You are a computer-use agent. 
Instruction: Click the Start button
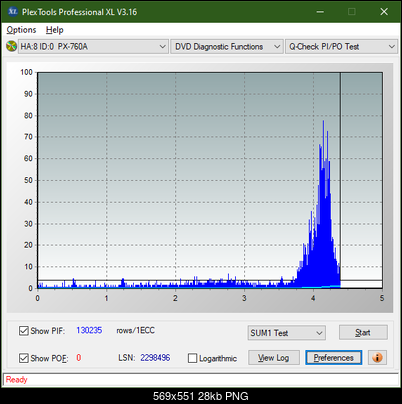point(363,333)
